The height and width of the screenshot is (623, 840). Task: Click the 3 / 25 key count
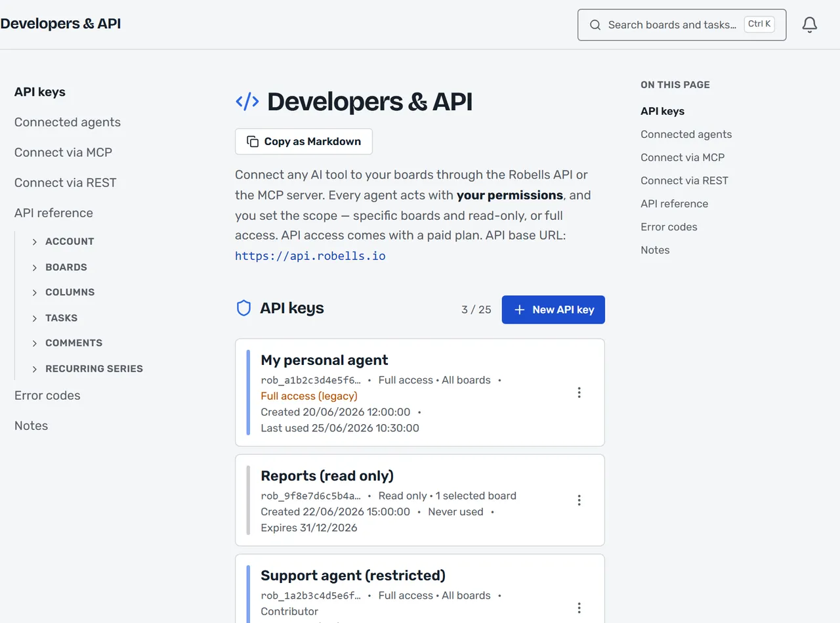476,310
